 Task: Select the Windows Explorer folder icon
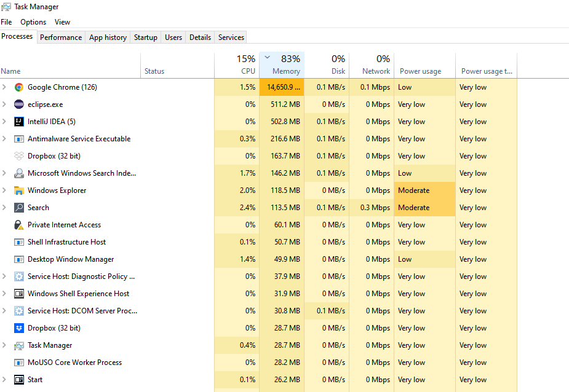pos(18,190)
